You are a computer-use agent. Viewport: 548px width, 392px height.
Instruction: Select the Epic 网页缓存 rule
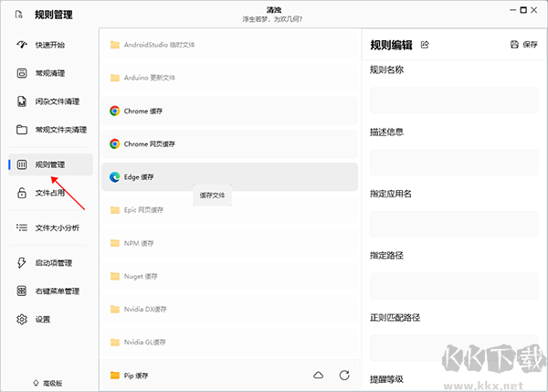click(229, 210)
